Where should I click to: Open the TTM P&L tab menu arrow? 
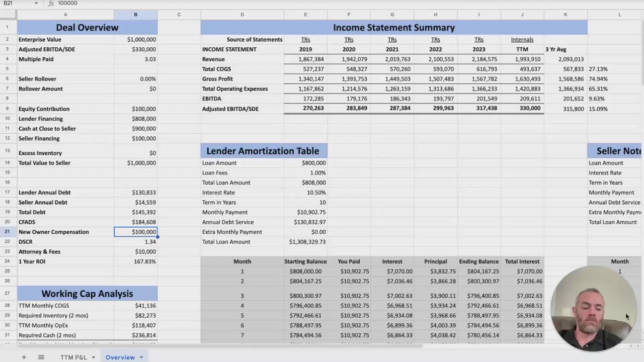[93, 357]
